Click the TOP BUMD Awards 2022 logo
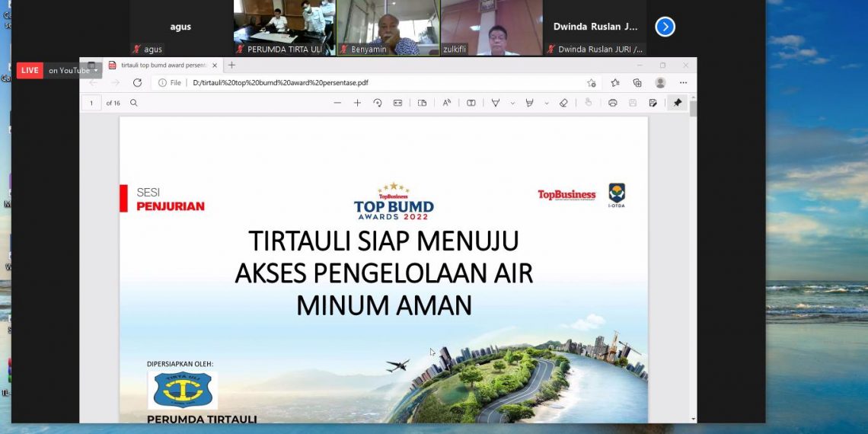The height and width of the screenshot is (434, 868). tap(394, 201)
